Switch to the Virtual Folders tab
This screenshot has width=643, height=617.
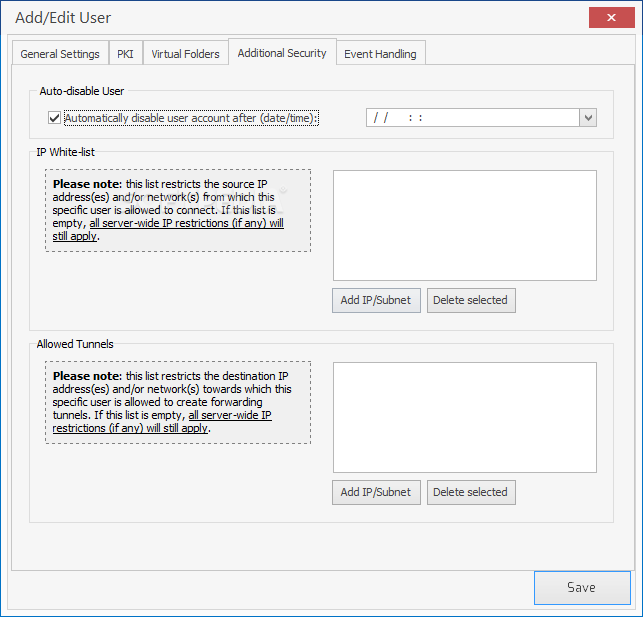(x=185, y=54)
